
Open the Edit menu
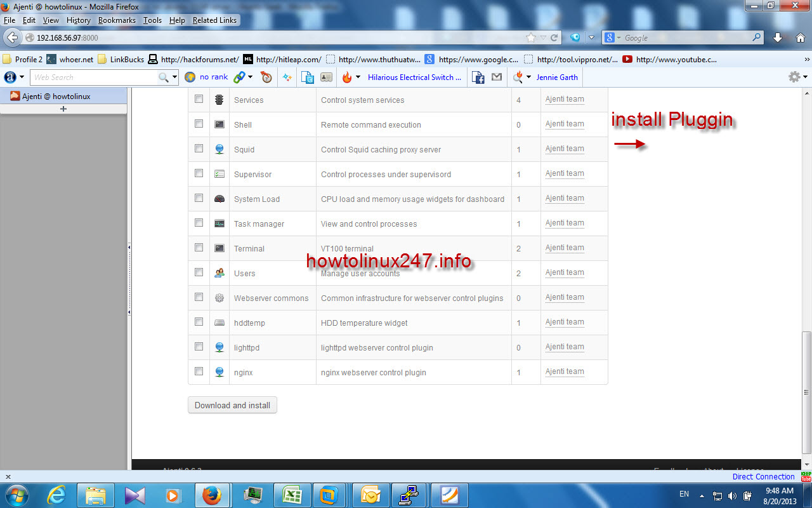(29, 20)
